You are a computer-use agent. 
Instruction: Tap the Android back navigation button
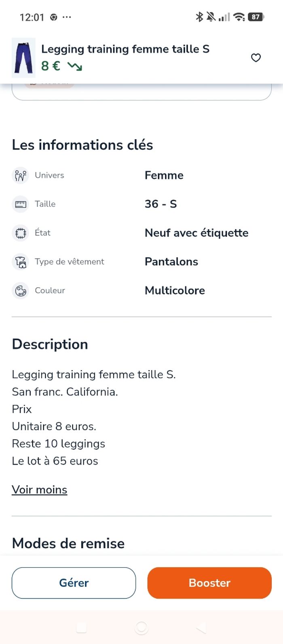tap(201, 627)
